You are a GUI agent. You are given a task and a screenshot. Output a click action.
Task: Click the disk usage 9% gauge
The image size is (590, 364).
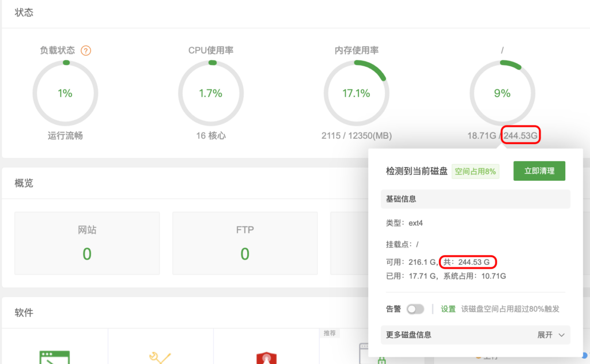(x=502, y=93)
